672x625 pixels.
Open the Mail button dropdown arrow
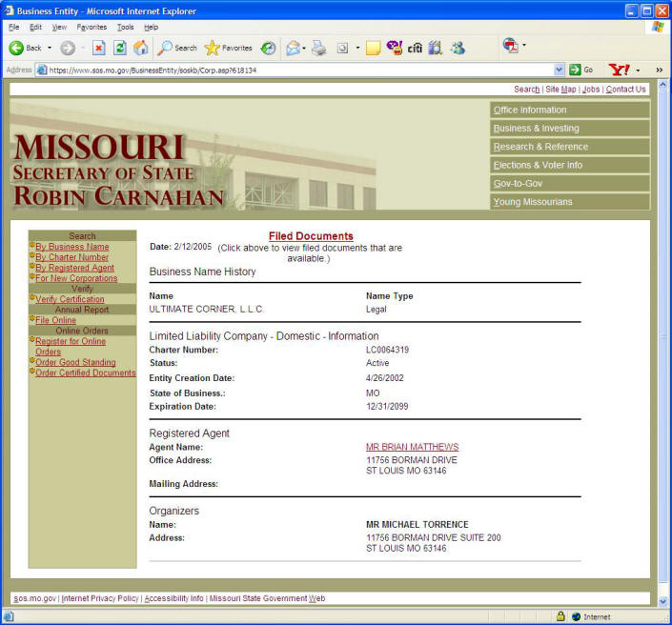click(304, 48)
